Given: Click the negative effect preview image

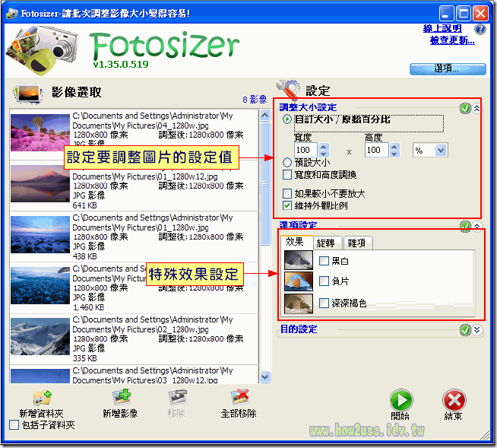Looking at the screenshot, I should coord(298,281).
